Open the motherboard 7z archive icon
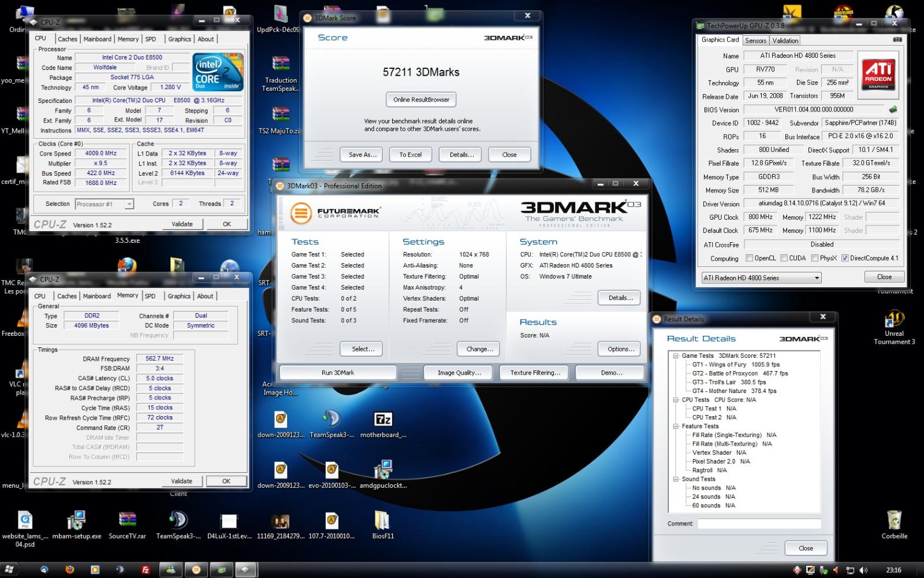This screenshot has width=924, height=578. pyautogui.click(x=383, y=424)
